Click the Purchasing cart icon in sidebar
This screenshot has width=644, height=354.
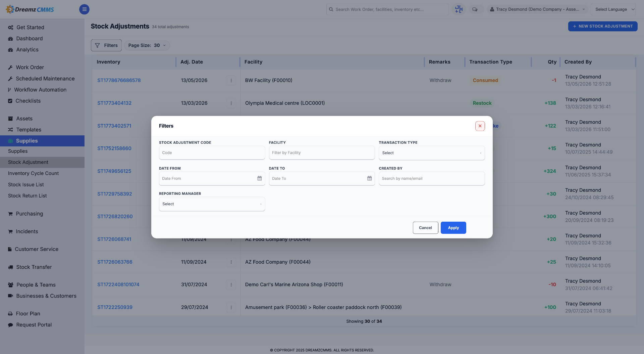click(x=10, y=214)
